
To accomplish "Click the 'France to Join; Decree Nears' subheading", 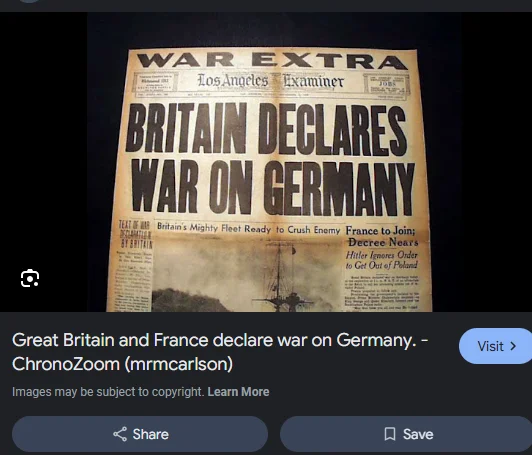I will click(382, 236).
